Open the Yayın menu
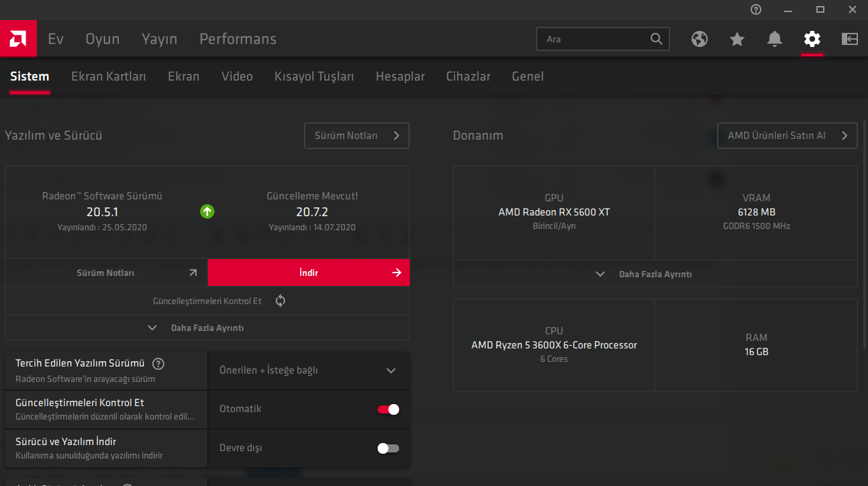 coord(160,39)
